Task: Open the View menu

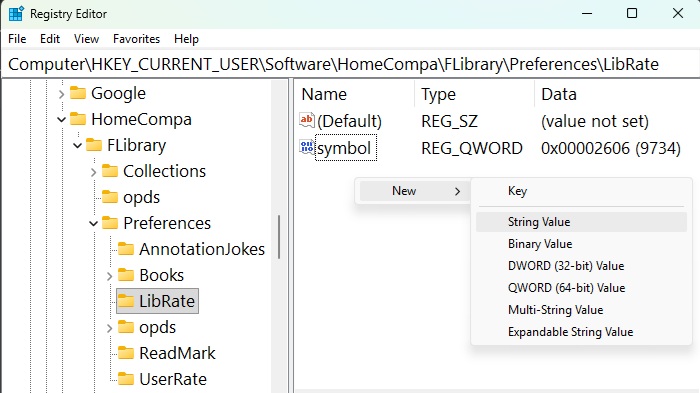Action: 86,39
